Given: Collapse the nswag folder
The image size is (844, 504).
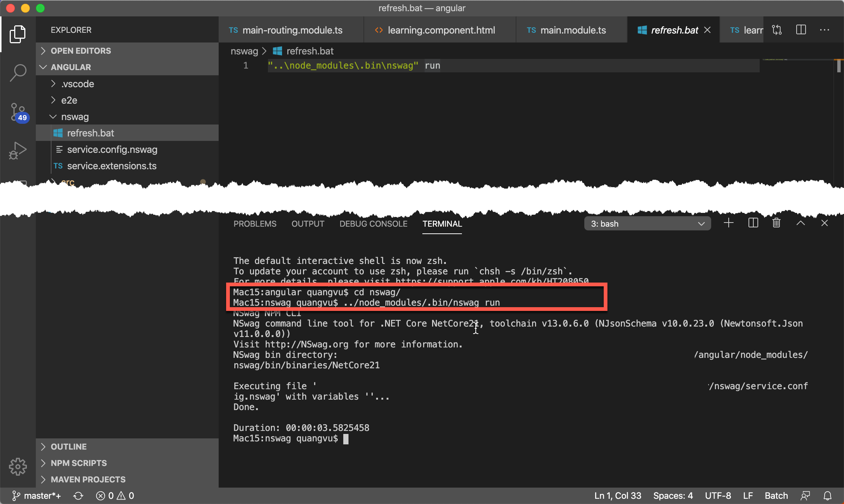Looking at the screenshot, I should (75, 117).
